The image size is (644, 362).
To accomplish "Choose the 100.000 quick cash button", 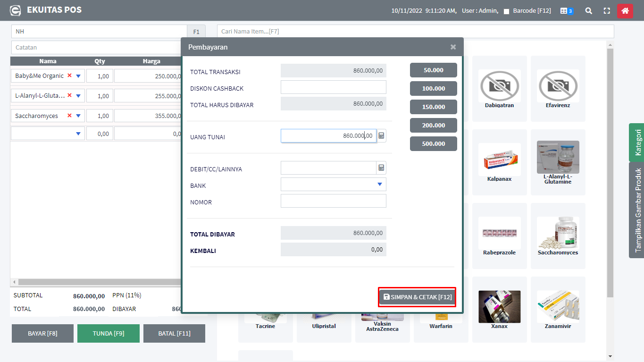I will coord(433,89).
